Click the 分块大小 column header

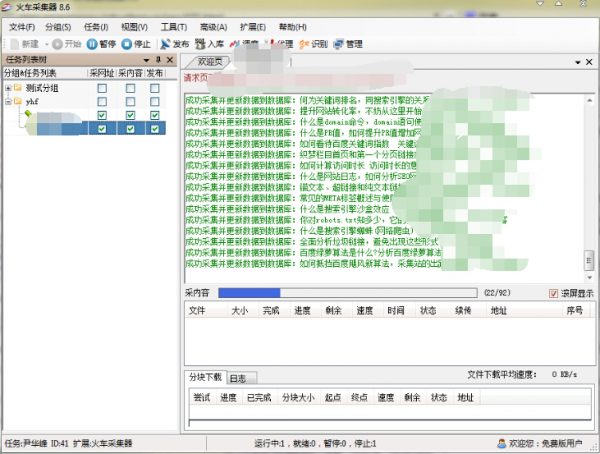tap(298, 398)
